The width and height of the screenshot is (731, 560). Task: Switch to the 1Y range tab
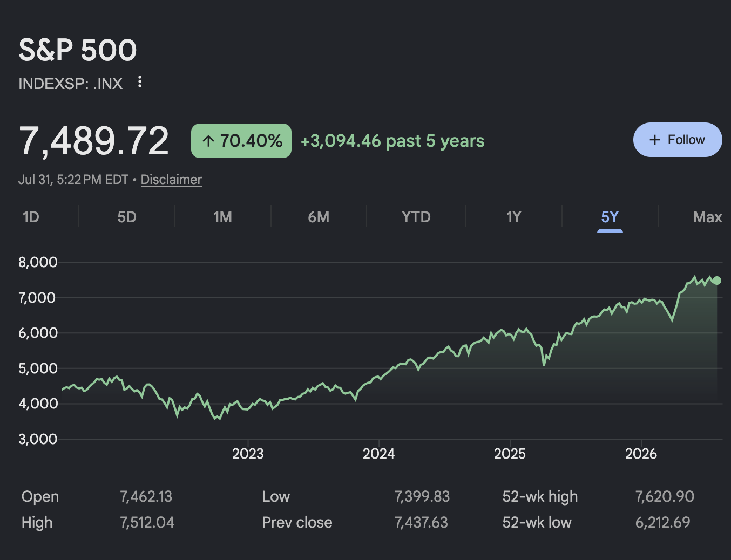(x=513, y=217)
